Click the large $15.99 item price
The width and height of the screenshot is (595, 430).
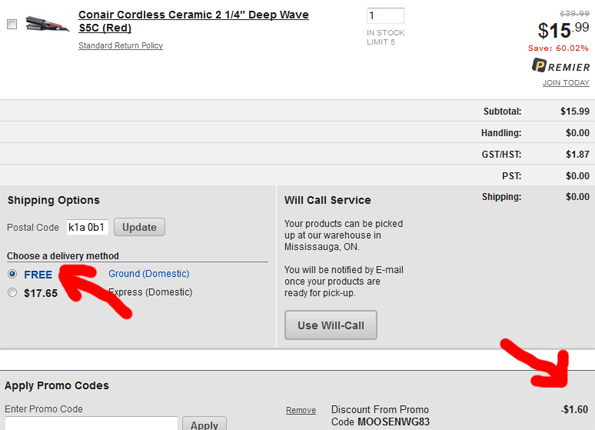click(564, 30)
